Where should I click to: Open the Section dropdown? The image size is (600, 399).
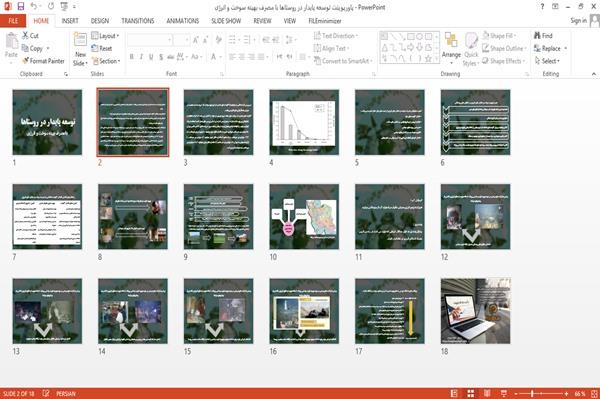pos(105,61)
